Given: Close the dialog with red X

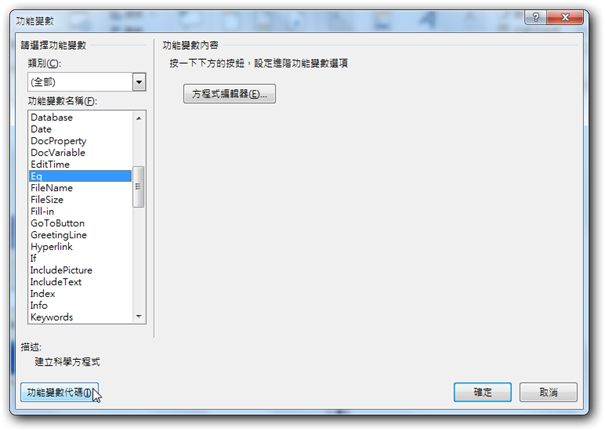Looking at the screenshot, I should click(x=565, y=17).
